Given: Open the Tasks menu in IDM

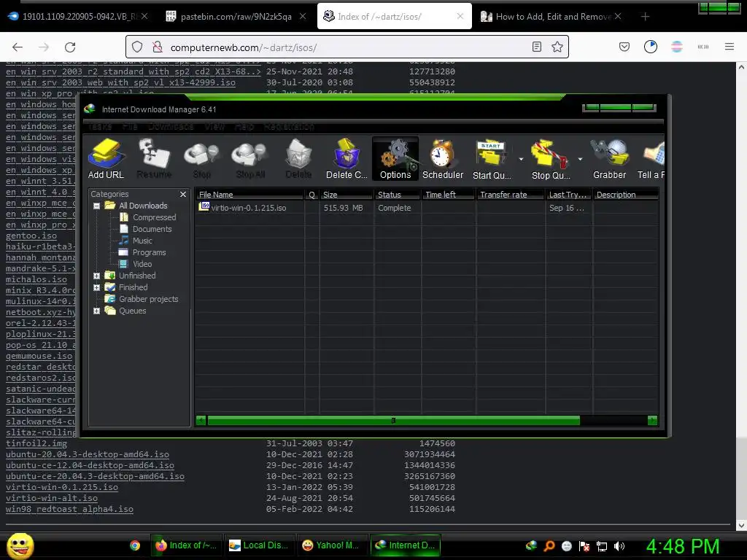Looking at the screenshot, I should pos(99,126).
